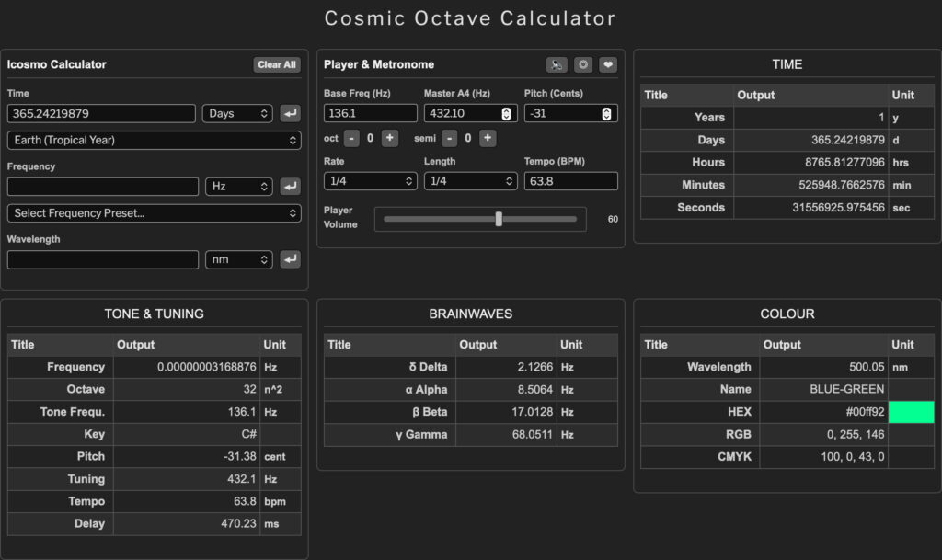Decrease the semitone with the semi minus button
Screen dimensions: 942x560
coord(448,138)
